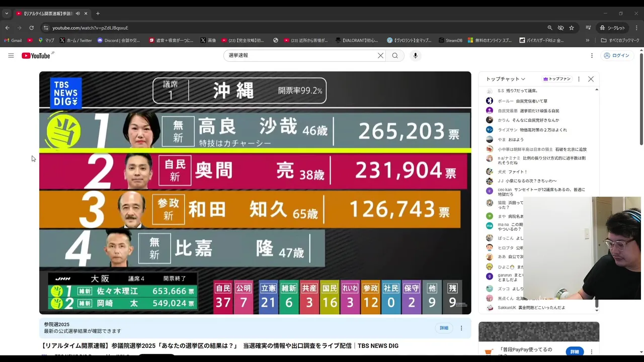Open the Chrome three-dot menu
Viewport: 644px width, 362px height.
636,28
